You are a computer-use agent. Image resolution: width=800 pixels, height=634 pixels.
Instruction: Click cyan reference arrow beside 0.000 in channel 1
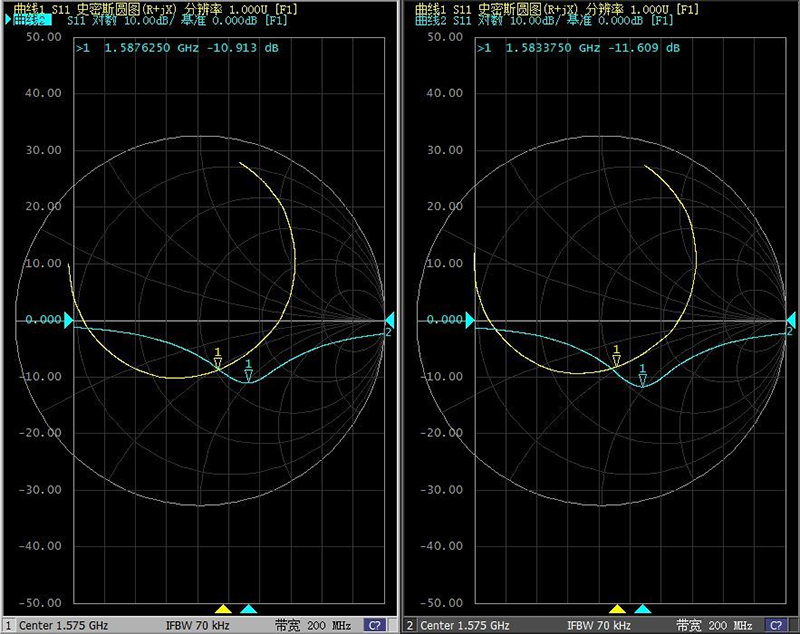click(68, 321)
